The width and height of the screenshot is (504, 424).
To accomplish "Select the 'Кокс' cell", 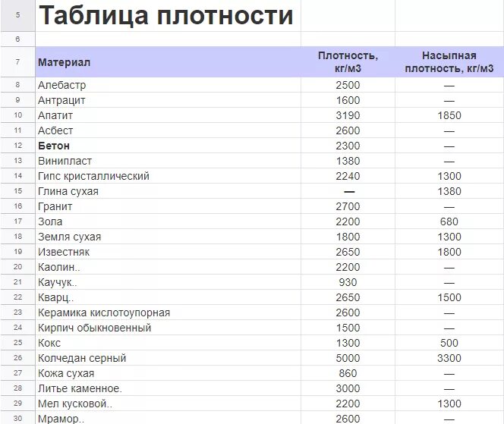I will click(168, 343).
